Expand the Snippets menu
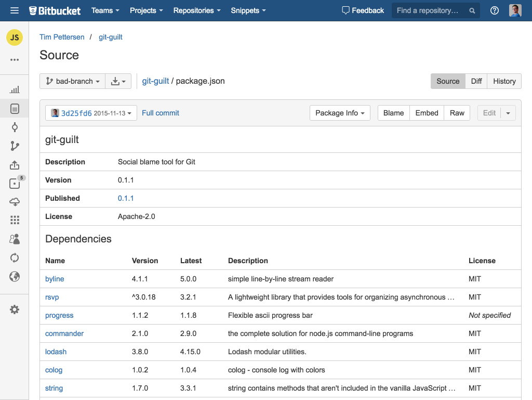This screenshot has width=532, height=400. point(248,10)
